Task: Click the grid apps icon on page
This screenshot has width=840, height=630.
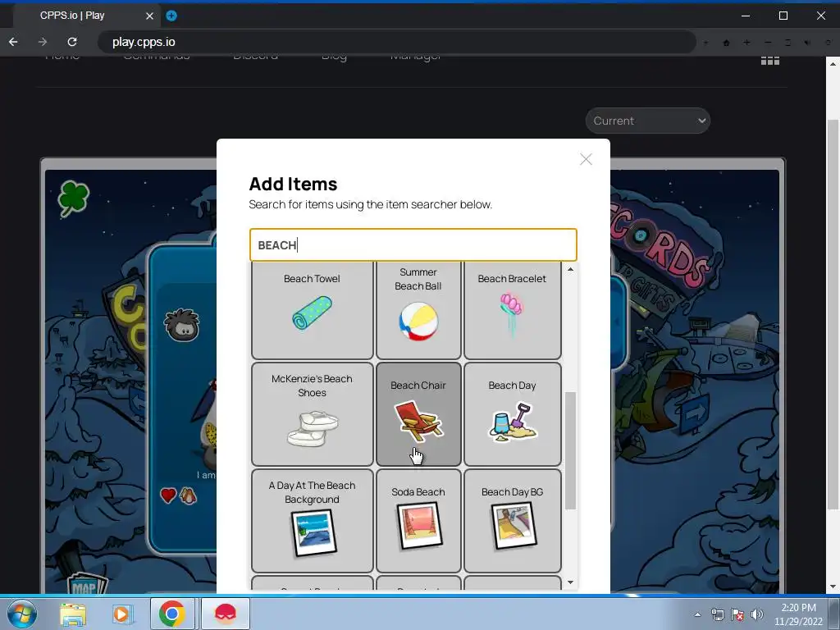Action: [770, 61]
